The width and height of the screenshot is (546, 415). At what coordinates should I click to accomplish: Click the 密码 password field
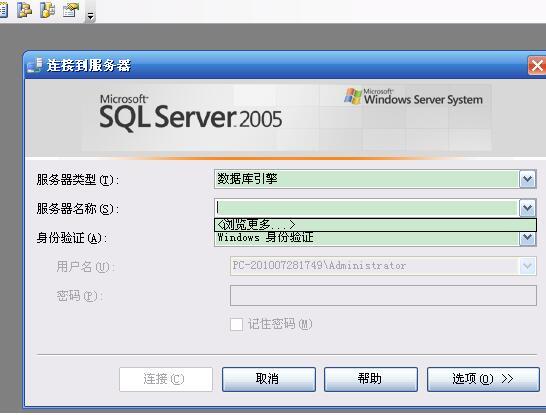click(383, 296)
